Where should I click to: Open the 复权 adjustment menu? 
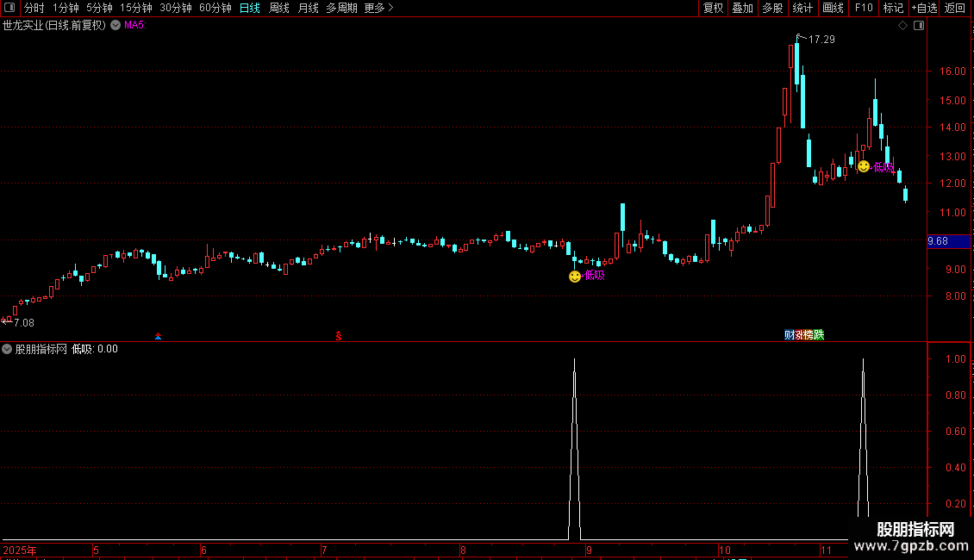point(713,8)
